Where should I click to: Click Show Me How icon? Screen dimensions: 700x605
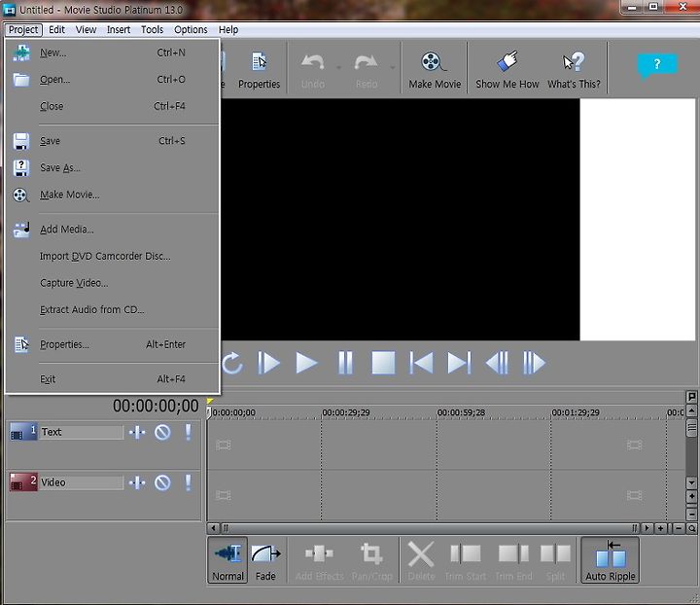coord(507,69)
